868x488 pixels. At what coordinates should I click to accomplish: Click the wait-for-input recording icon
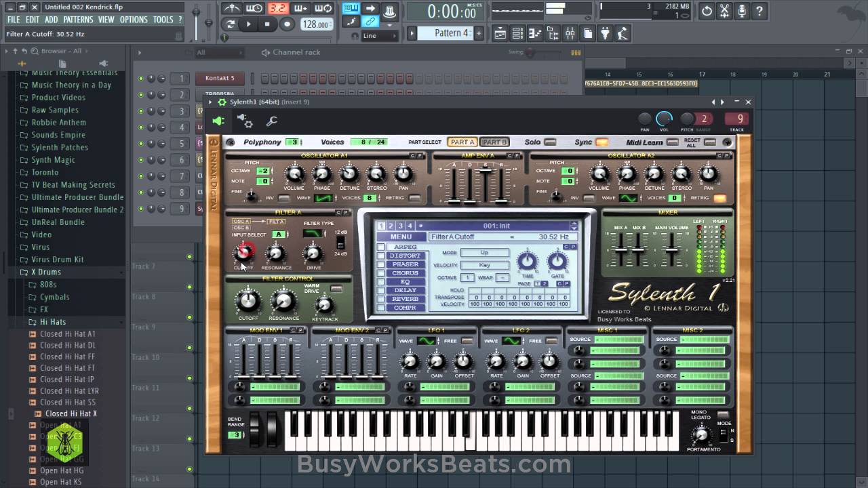point(255,9)
